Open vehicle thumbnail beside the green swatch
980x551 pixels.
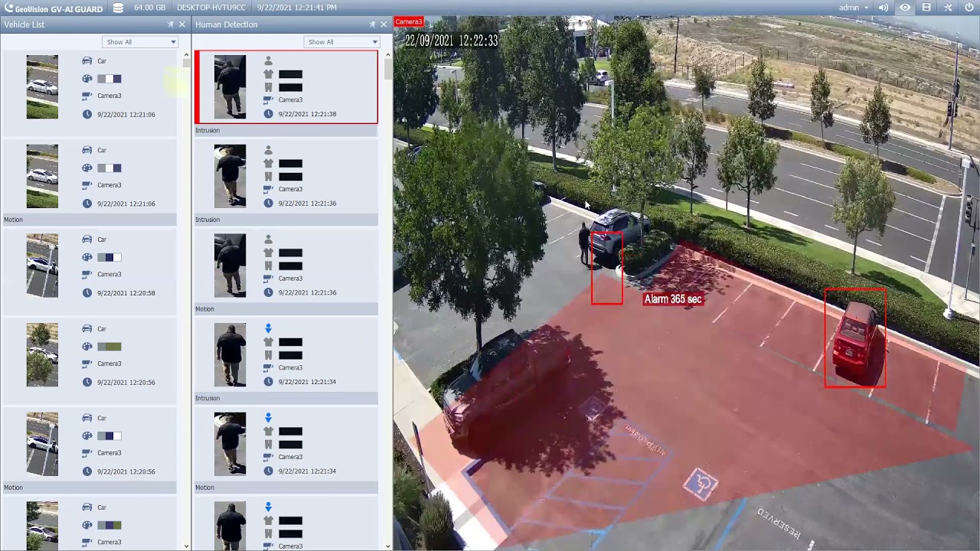point(42,354)
